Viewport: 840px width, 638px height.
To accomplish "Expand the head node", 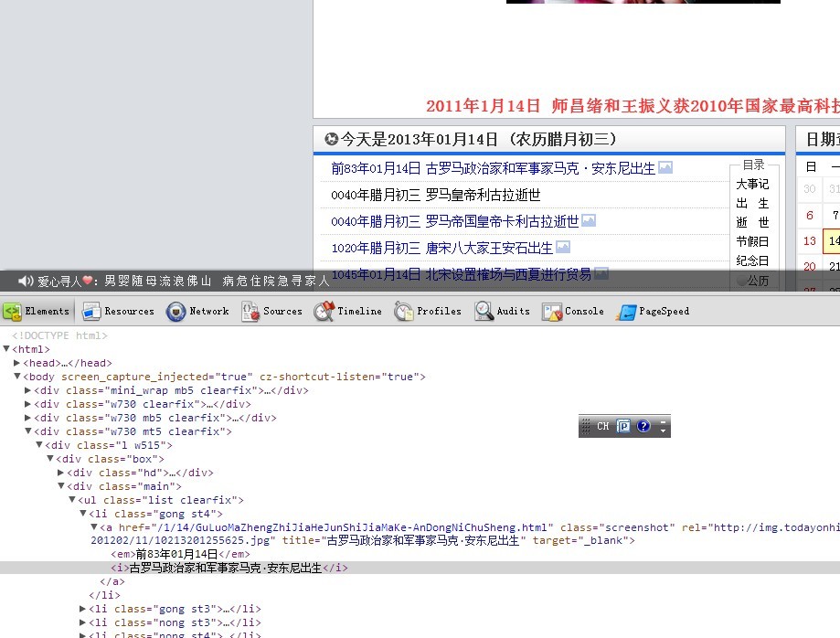I will click(x=16, y=363).
